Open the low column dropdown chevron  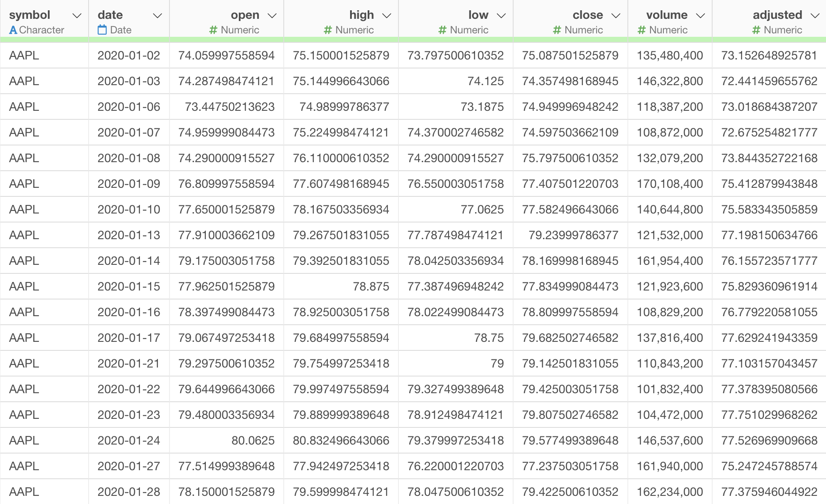502,16
